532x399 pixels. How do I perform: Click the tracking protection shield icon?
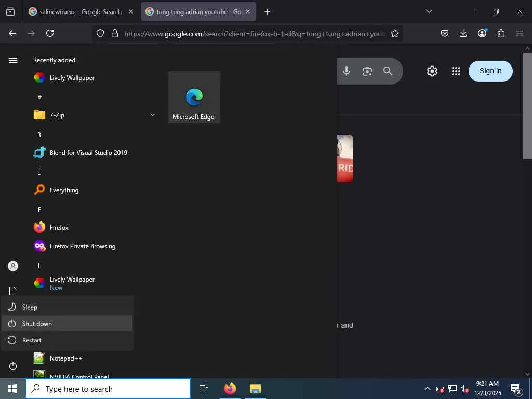click(100, 33)
